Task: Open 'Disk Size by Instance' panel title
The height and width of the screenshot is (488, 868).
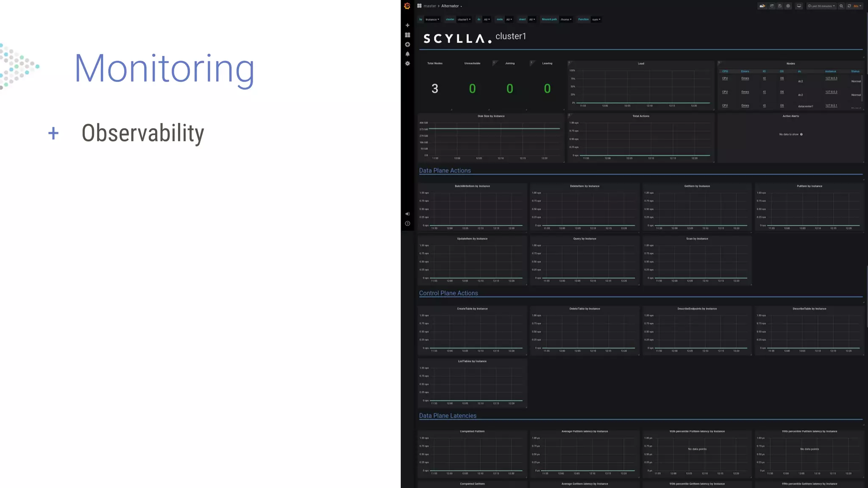Action: click(491, 116)
